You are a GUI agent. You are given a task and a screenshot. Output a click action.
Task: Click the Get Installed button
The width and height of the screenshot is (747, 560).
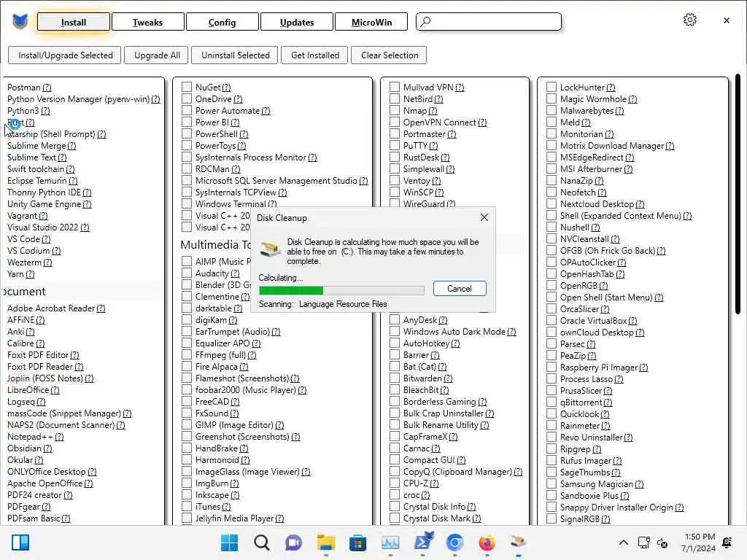point(315,55)
